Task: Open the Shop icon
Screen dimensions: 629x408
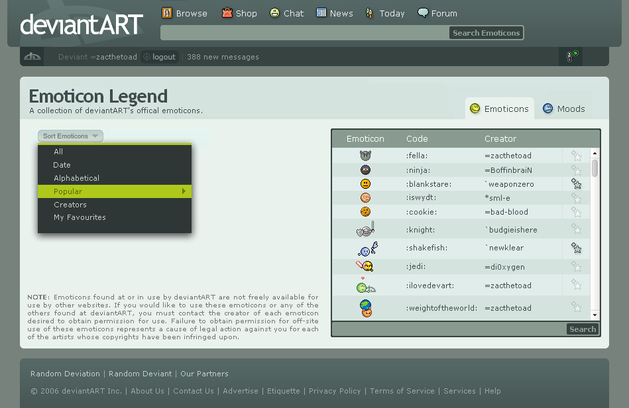Action: pos(227,13)
